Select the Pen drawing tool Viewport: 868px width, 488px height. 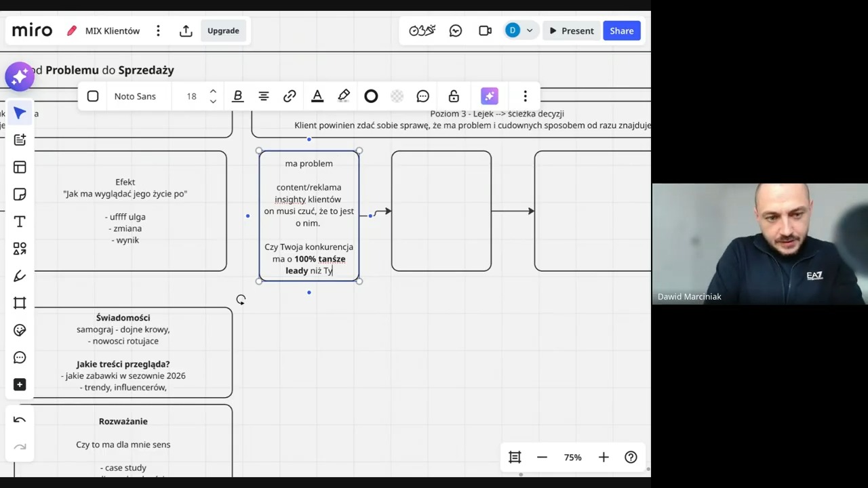(20, 276)
